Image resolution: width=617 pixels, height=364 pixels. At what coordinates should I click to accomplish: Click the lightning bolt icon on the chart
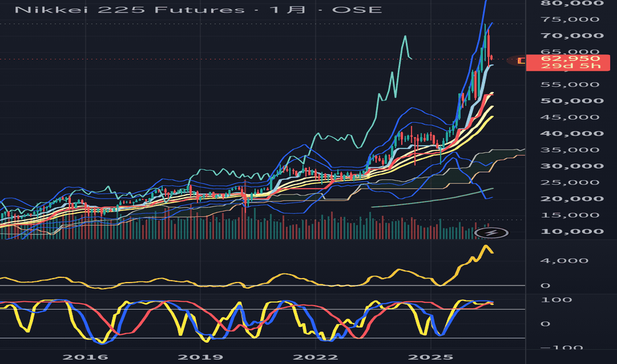491,233
